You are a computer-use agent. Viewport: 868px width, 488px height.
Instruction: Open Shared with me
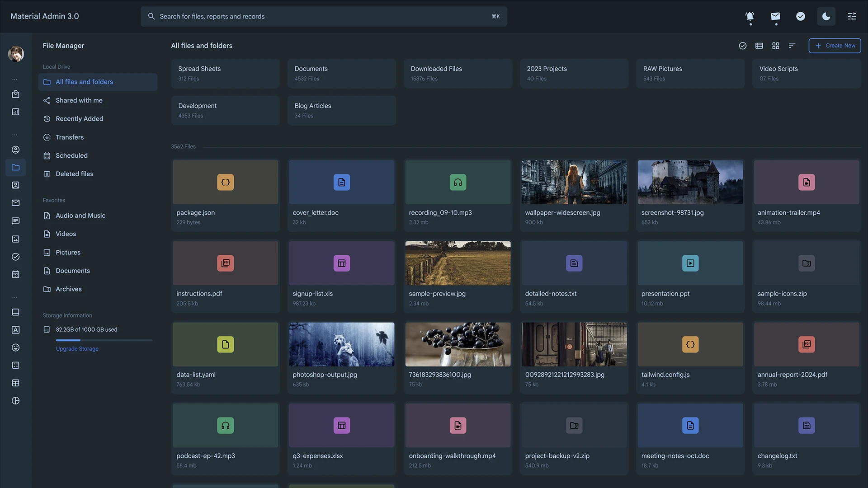click(98, 100)
